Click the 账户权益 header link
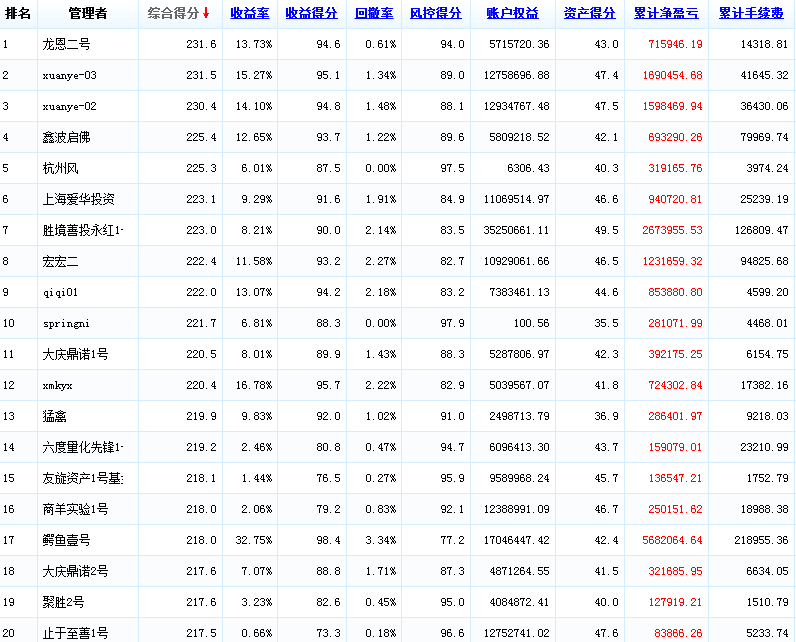This screenshot has width=796, height=642. [512, 14]
